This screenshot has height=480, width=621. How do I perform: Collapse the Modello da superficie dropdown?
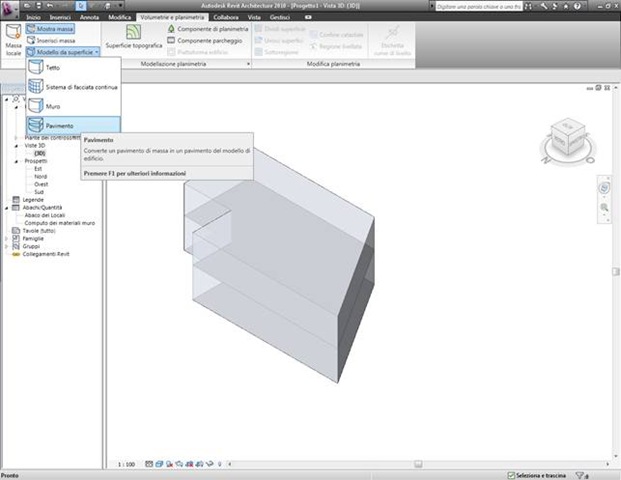point(63,52)
